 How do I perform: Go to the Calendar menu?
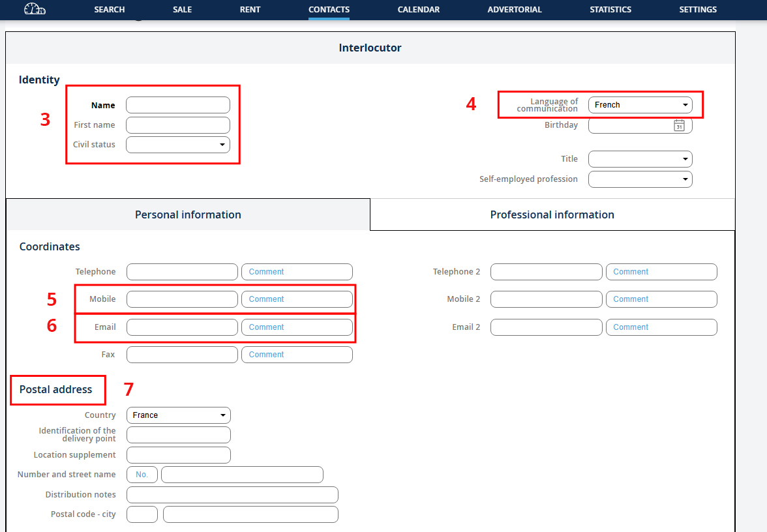418,10
